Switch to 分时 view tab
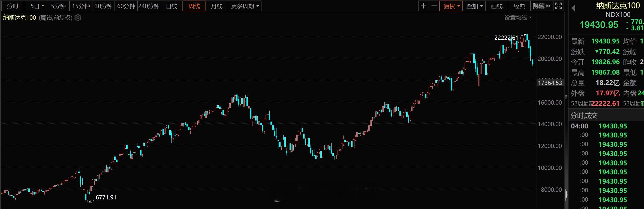644x209 pixels. 13,6
